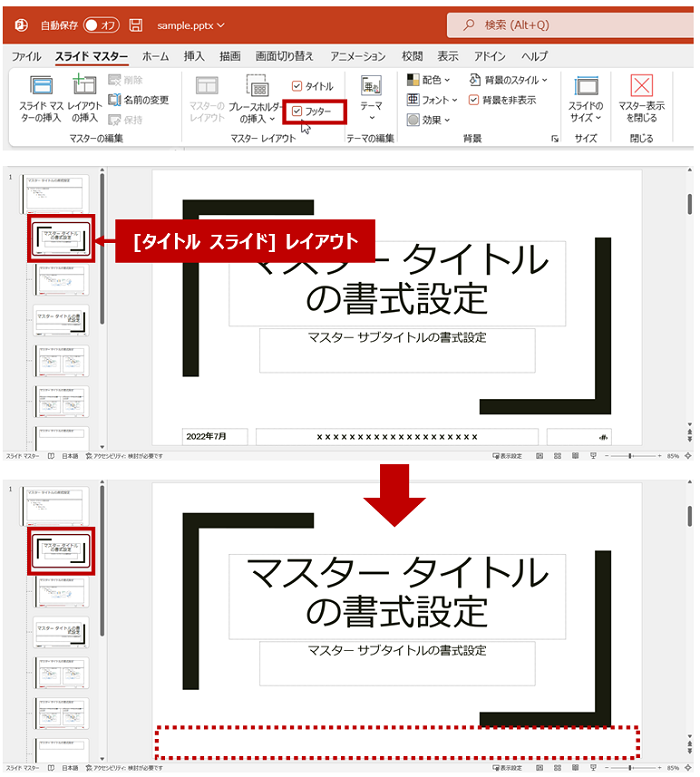Uncheck the Title (タイトル) checkbox
Viewport: 700px width, 777px height.
298,87
